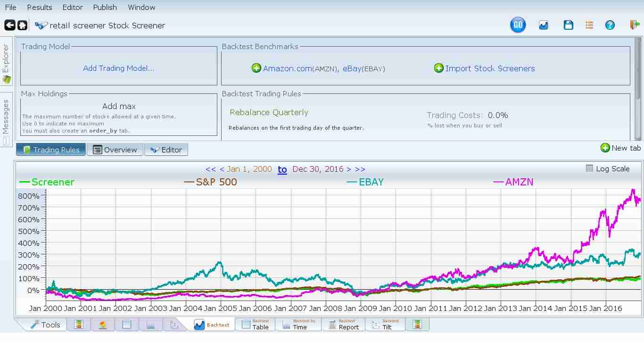The height and width of the screenshot is (343, 644).
Task: Click the >> latest date arrow
Action: tap(360, 169)
